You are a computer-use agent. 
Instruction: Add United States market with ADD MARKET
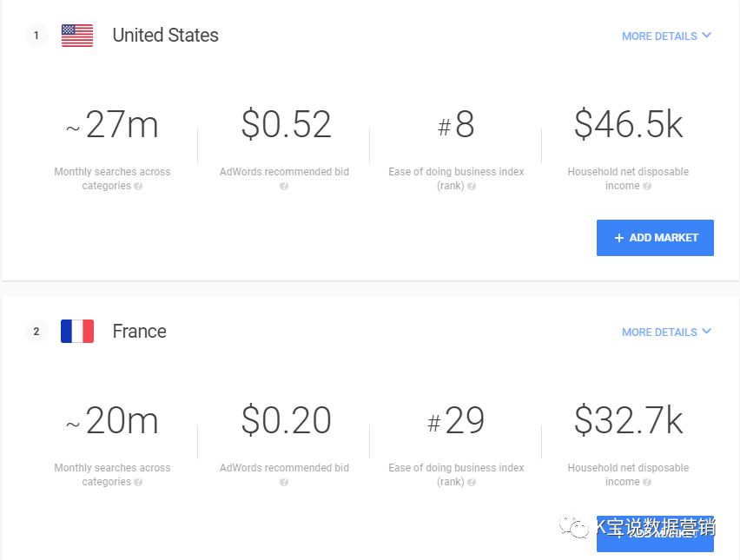655,238
